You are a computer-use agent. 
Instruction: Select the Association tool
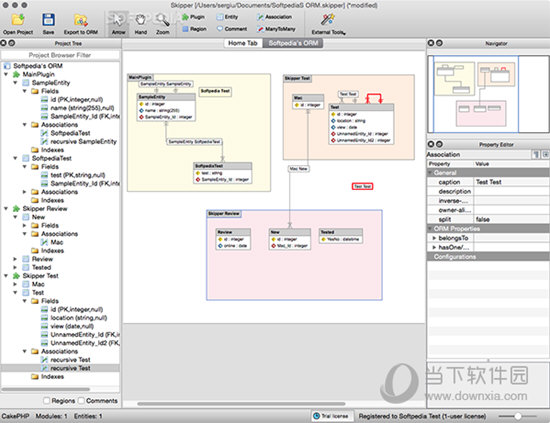click(x=274, y=17)
